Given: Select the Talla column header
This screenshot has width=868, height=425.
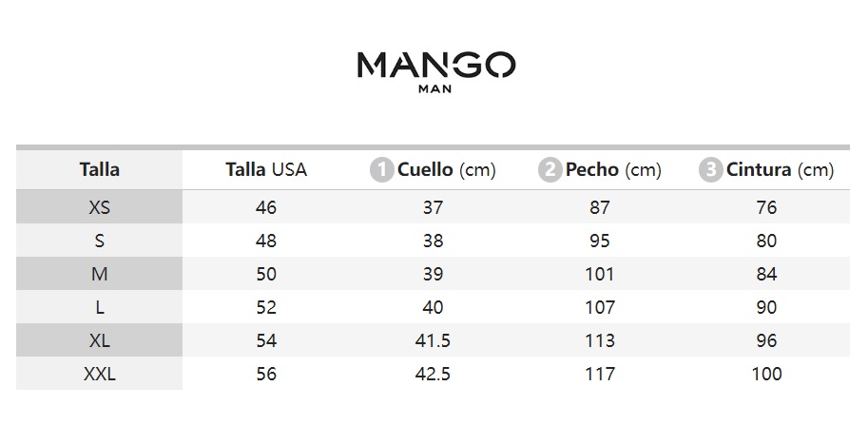Looking at the screenshot, I should coord(99,169).
